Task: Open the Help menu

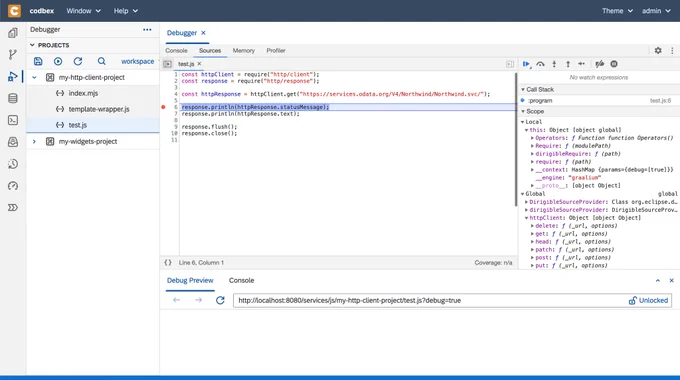Action: click(x=126, y=11)
